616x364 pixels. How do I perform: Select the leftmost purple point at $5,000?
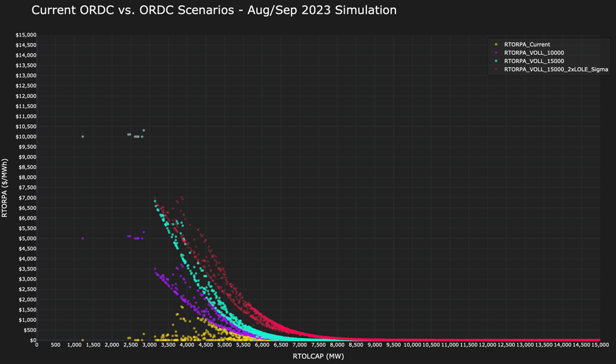point(83,239)
